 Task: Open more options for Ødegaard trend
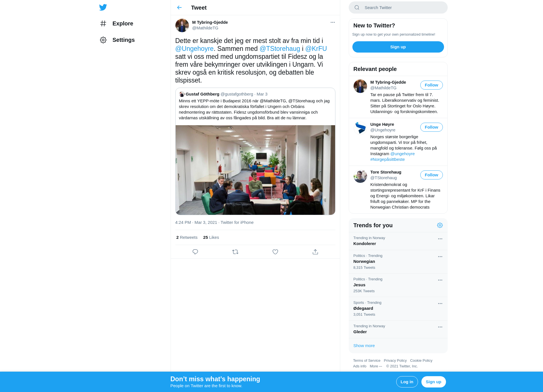440,304
